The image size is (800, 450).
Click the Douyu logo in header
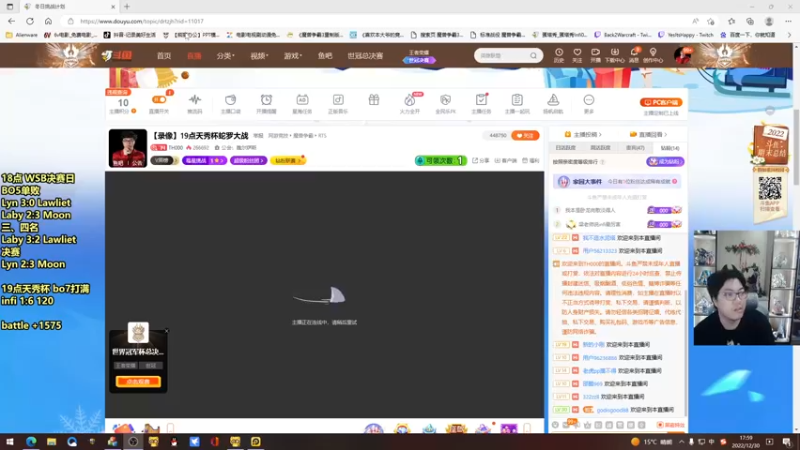[x=116, y=55]
